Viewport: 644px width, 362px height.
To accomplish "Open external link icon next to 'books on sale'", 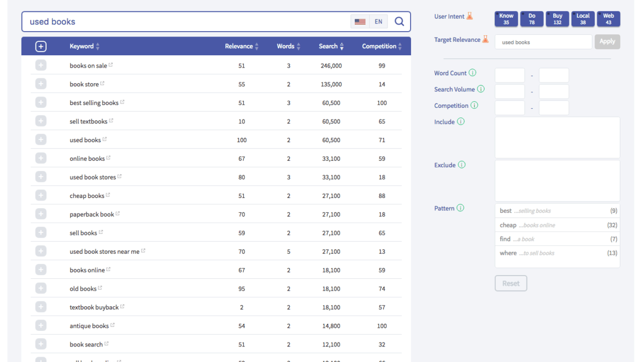I will point(111,65).
